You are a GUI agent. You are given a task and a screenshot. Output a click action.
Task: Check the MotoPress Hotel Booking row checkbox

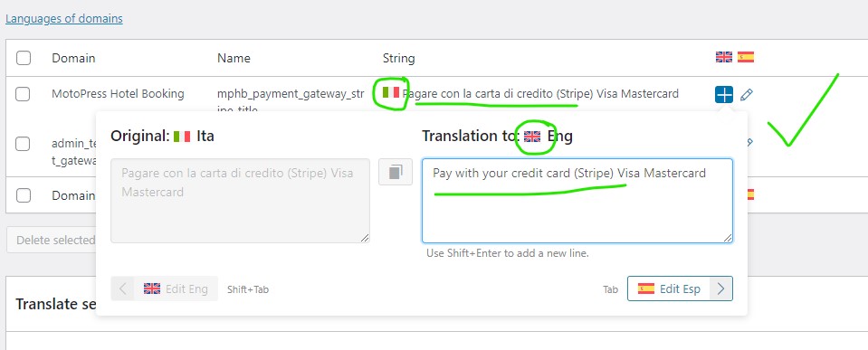tap(22, 94)
